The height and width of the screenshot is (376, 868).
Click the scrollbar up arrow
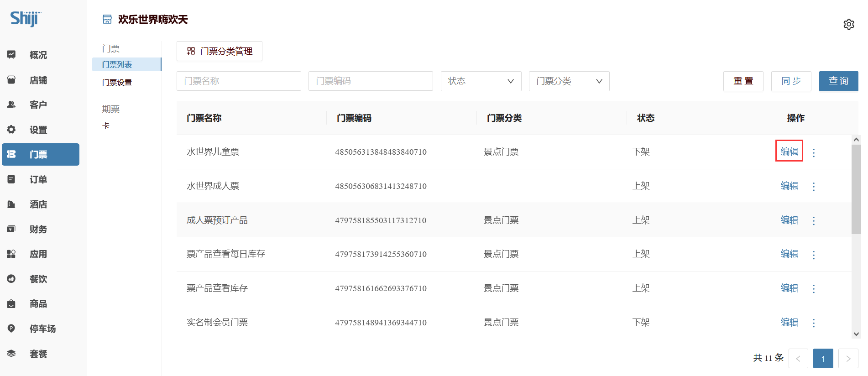click(856, 140)
